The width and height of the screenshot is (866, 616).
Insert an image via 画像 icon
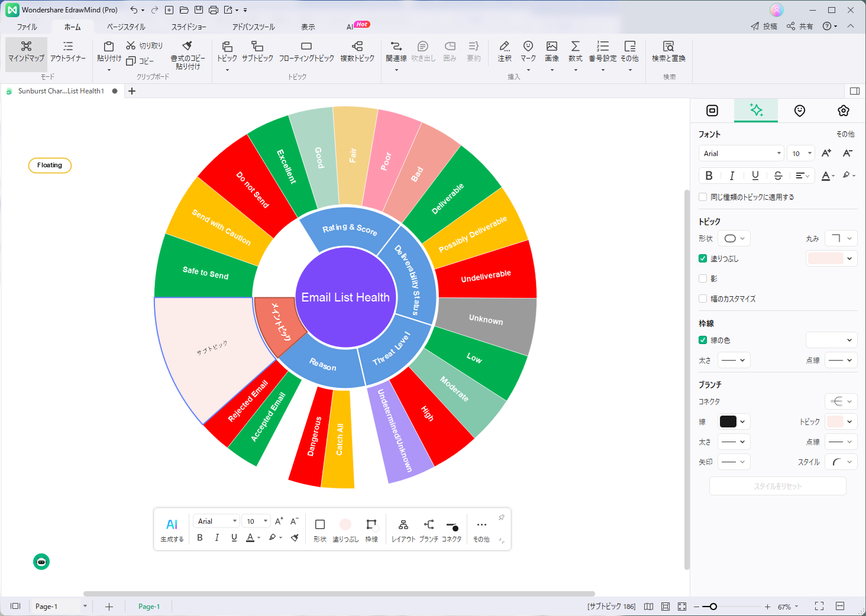tap(551, 47)
